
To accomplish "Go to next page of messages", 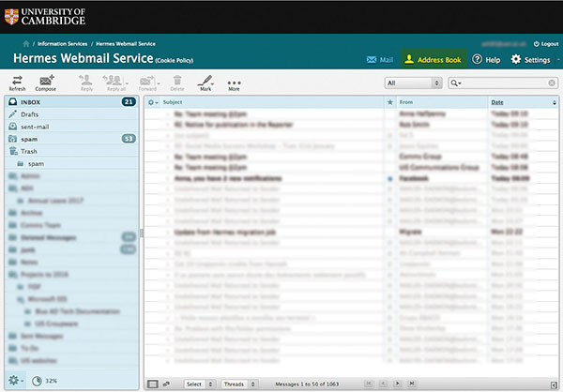I will click(x=398, y=384).
